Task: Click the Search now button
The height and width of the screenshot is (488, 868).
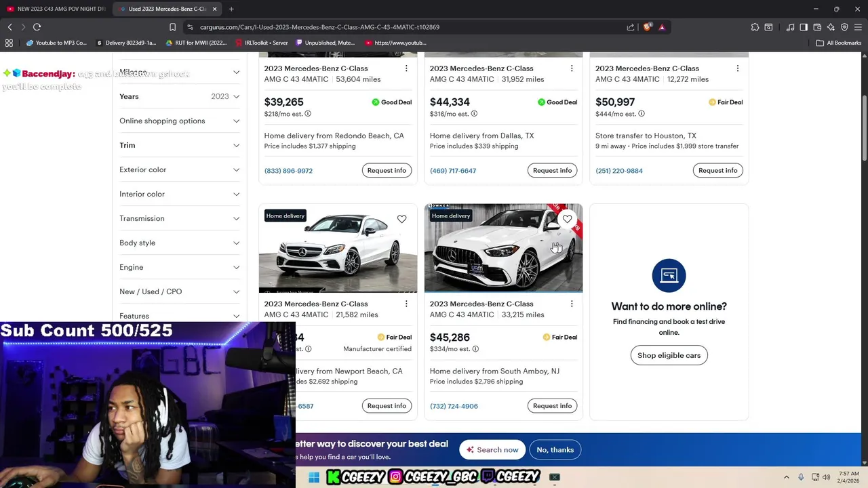Action: point(492,450)
